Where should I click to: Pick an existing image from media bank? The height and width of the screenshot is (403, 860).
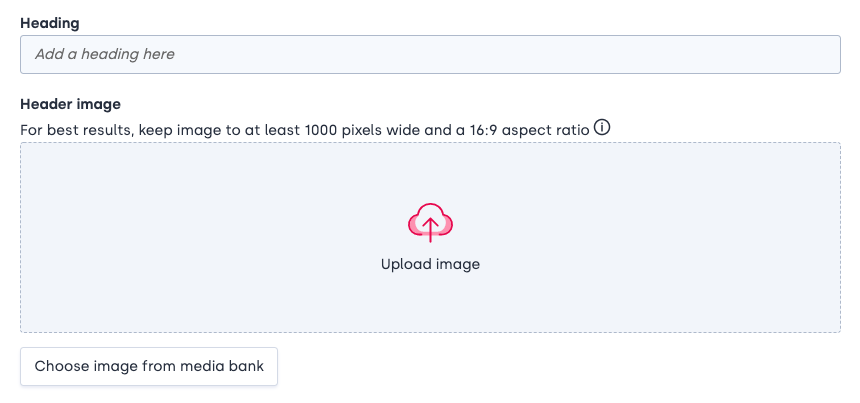pos(149,366)
